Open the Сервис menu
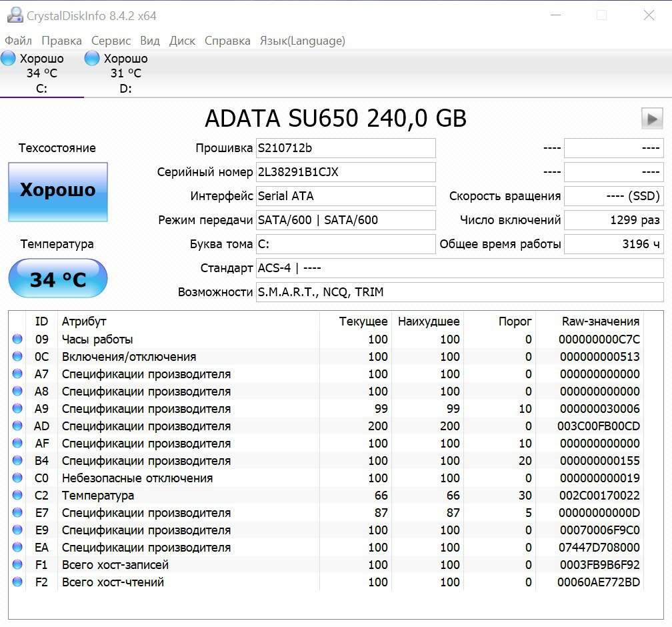 tap(111, 41)
